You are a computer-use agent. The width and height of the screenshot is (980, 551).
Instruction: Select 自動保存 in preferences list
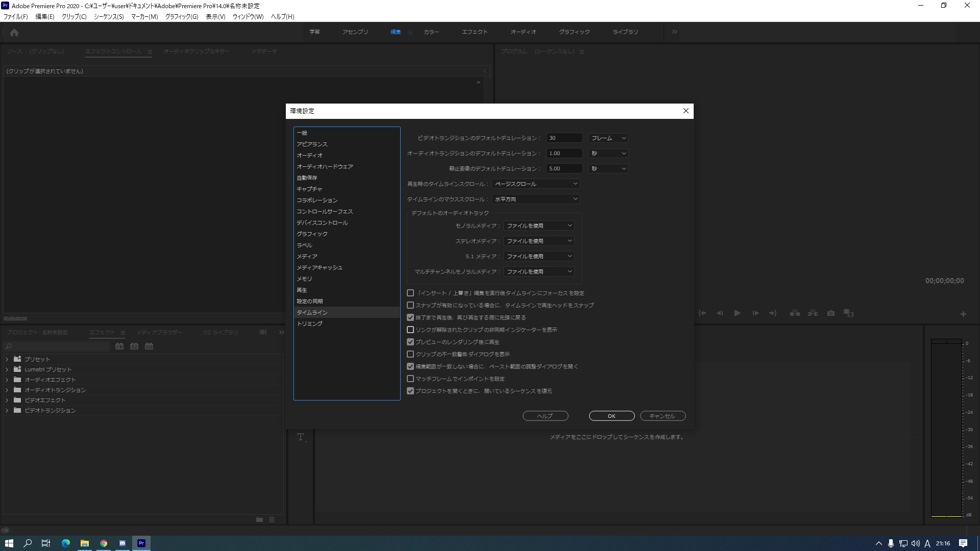(347, 178)
